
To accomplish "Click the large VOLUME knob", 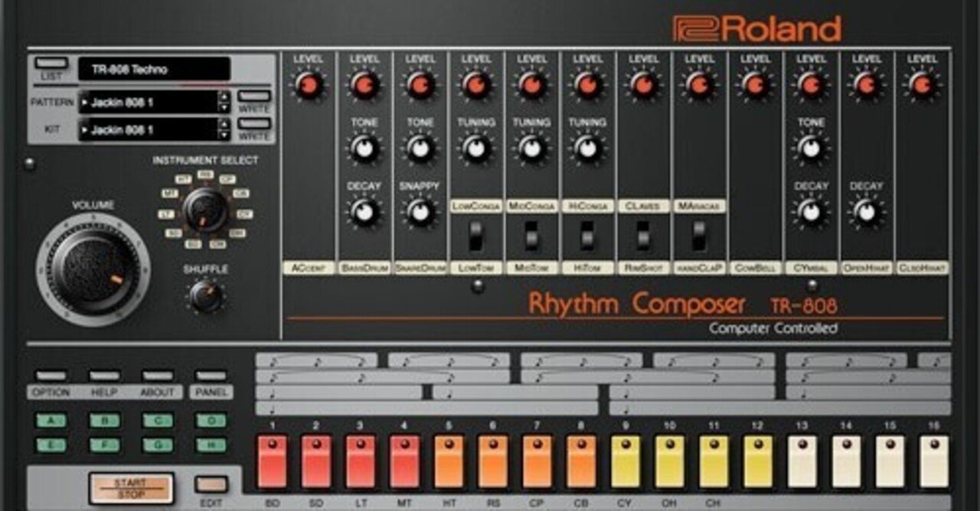I will (x=93, y=269).
